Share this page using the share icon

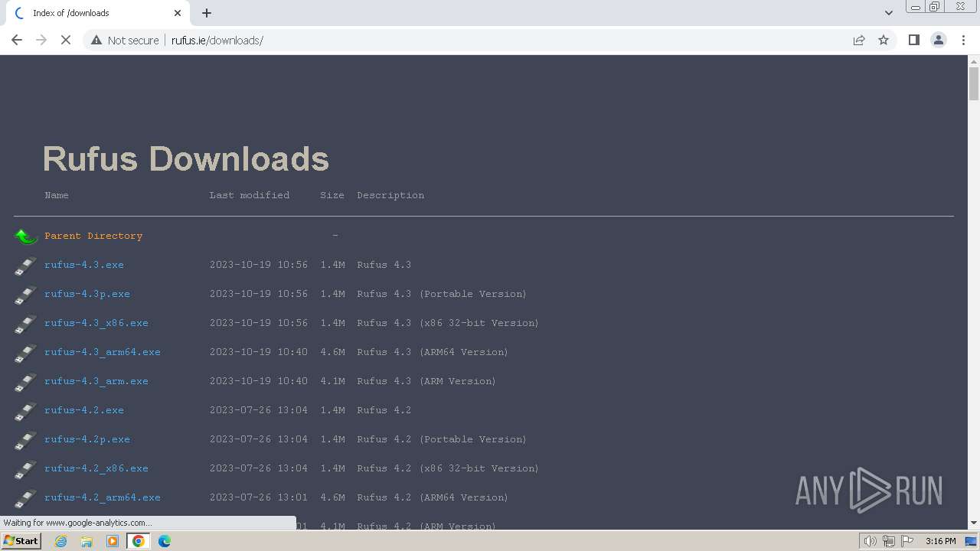(x=859, y=40)
